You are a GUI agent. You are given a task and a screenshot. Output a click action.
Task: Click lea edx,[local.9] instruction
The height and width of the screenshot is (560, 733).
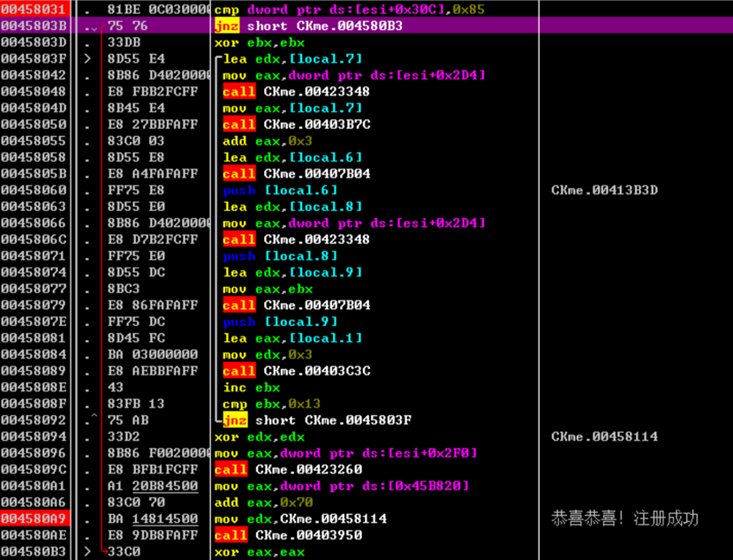[x=292, y=272]
